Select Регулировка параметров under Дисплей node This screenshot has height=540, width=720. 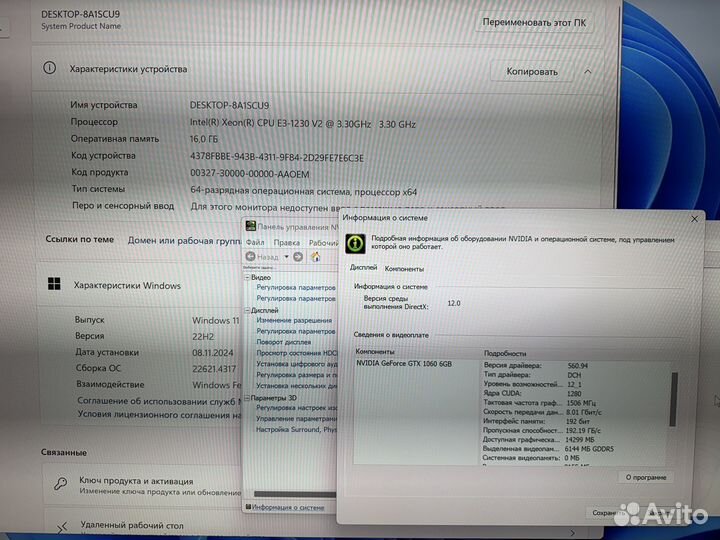tap(296, 331)
